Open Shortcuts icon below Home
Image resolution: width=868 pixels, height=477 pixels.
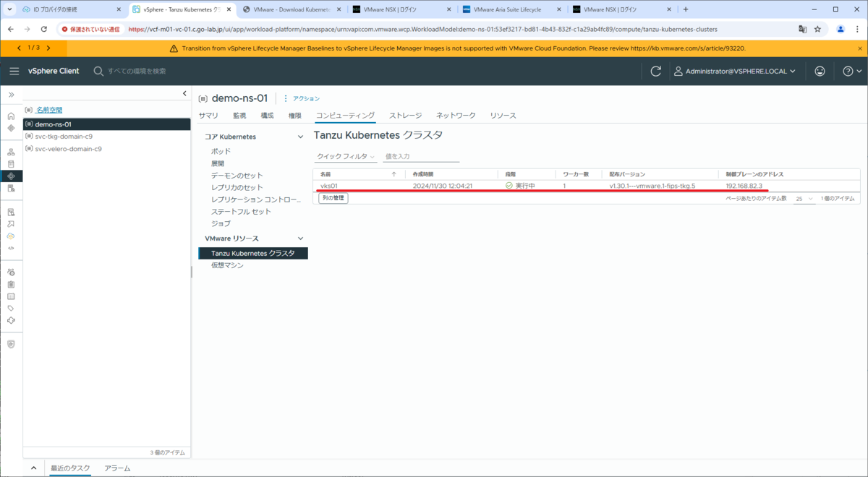pyautogui.click(x=11, y=128)
